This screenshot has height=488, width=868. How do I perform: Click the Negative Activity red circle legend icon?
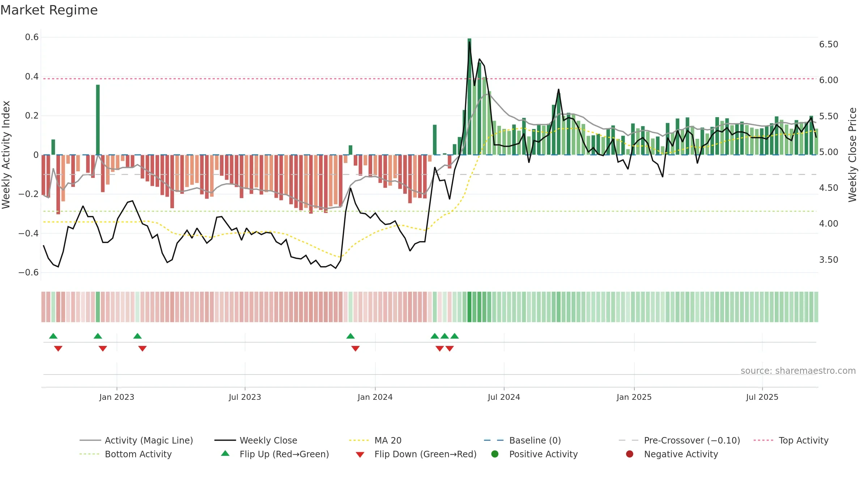[x=630, y=454]
